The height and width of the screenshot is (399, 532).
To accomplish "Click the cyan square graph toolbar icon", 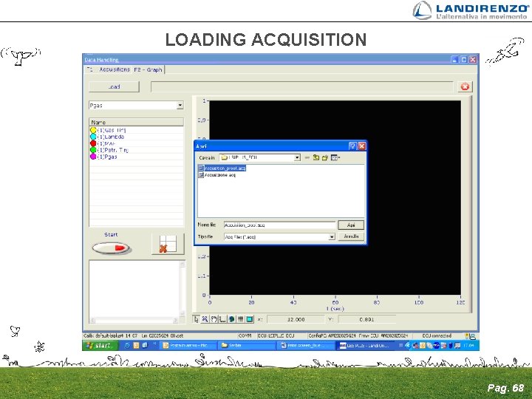I will tap(250, 319).
